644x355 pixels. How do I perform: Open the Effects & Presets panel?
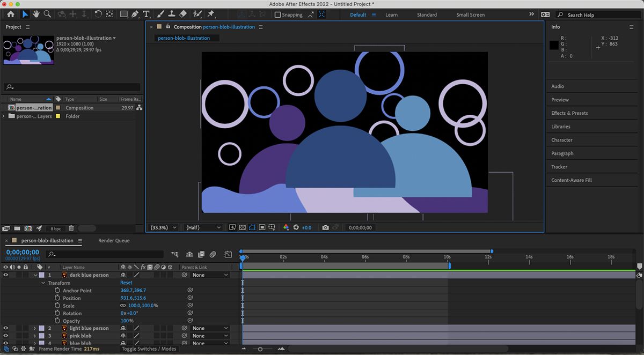[x=571, y=113]
